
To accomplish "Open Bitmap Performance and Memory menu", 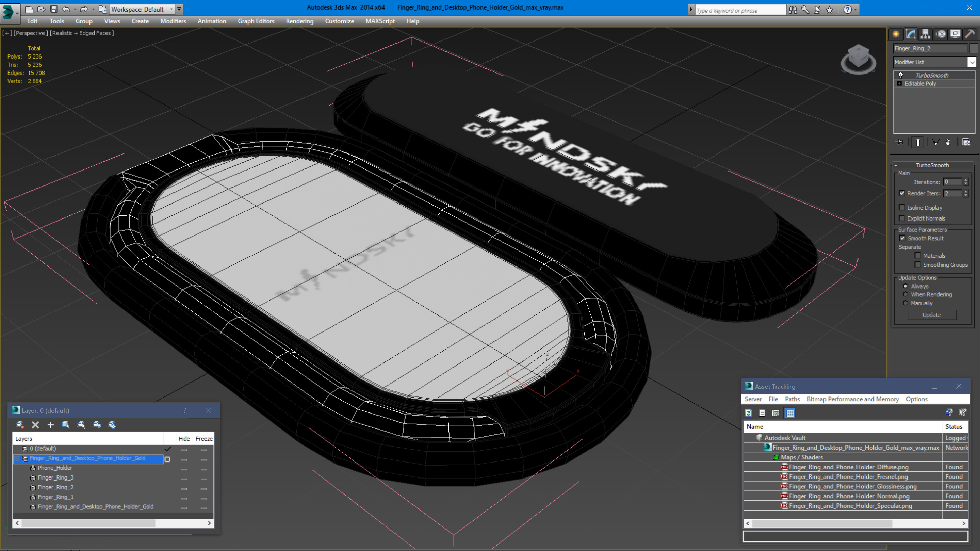I will 852,399.
